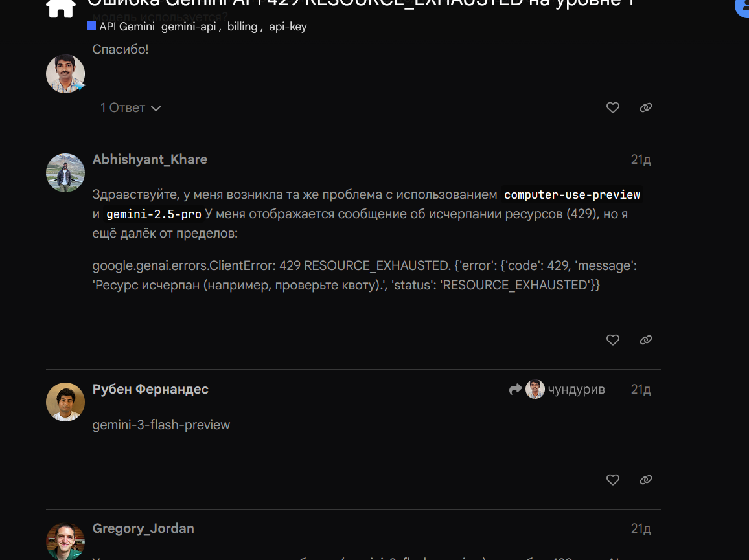Open the billing tag
Image resolution: width=749 pixels, height=560 pixels.
[x=242, y=27]
